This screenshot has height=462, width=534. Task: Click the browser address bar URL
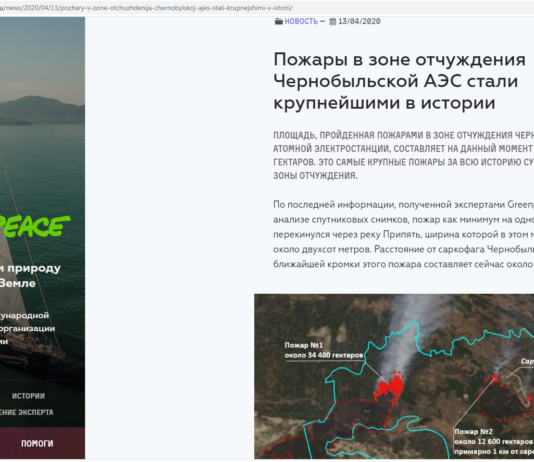click(146, 7)
